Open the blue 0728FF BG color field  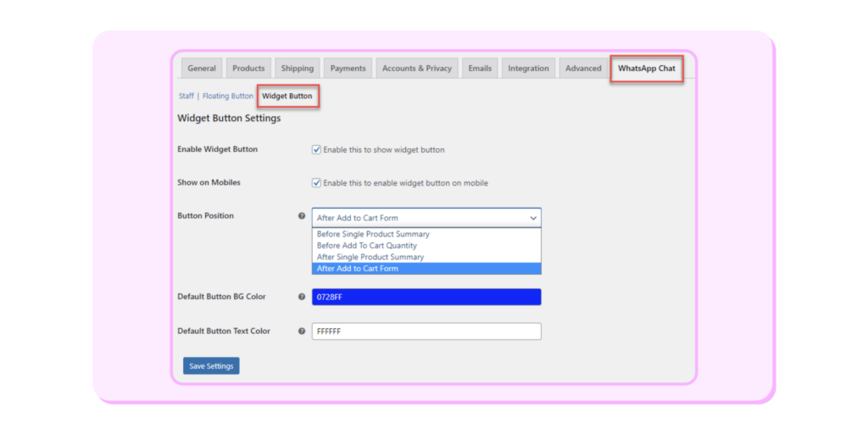tap(427, 297)
